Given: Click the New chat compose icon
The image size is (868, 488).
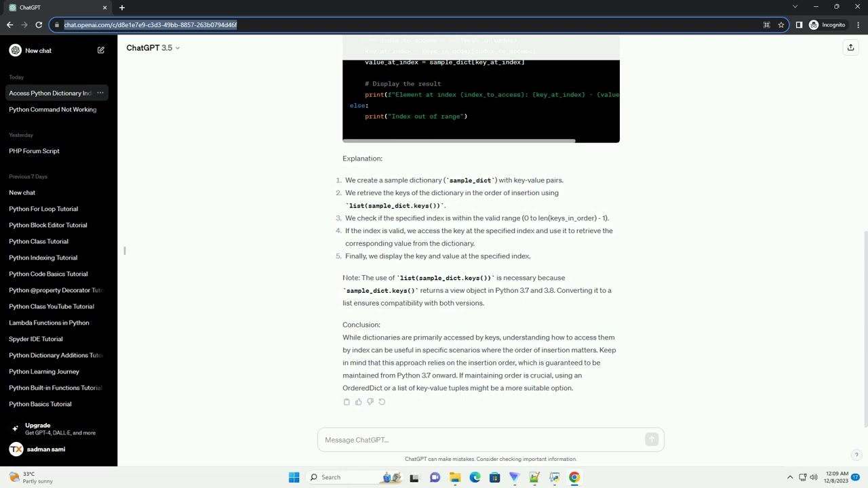Looking at the screenshot, I should click(x=100, y=50).
